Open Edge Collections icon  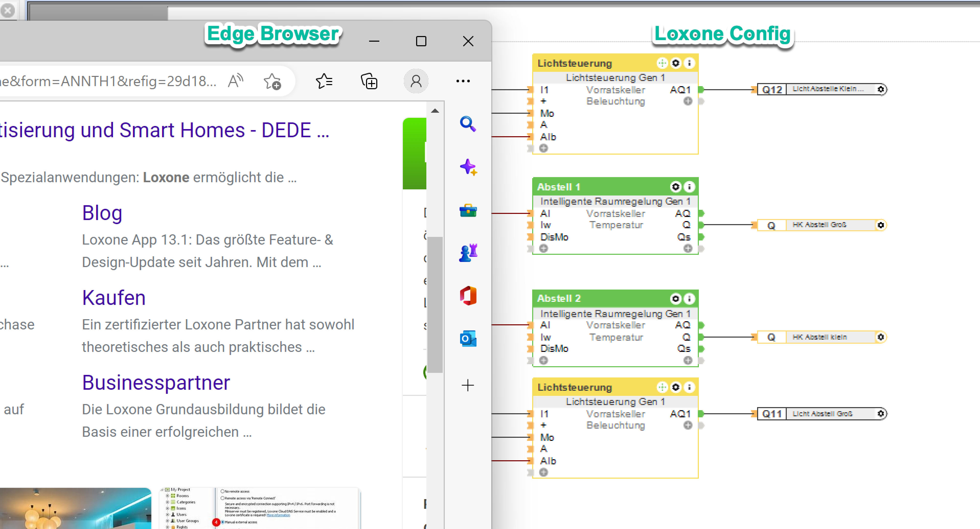tap(369, 81)
